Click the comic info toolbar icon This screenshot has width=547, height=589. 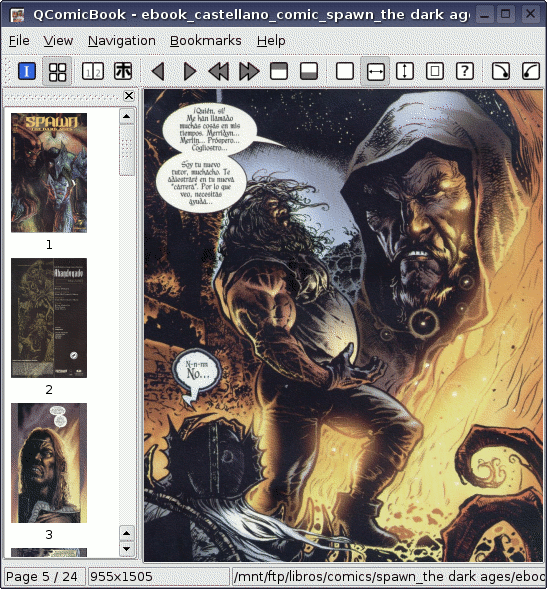click(27, 71)
